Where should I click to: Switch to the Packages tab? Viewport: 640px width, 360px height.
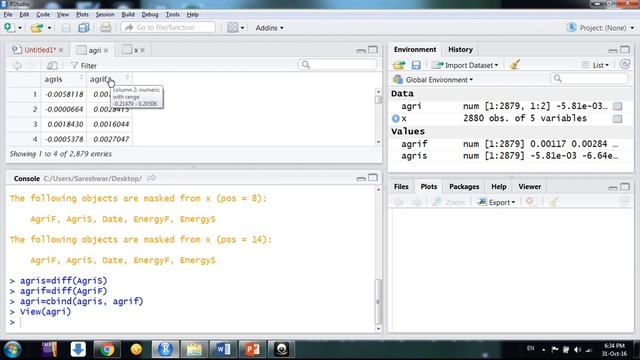(464, 187)
